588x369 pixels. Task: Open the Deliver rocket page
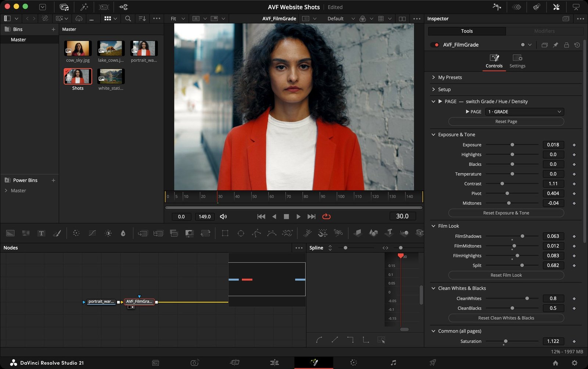pyautogui.click(x=433, y=363)
